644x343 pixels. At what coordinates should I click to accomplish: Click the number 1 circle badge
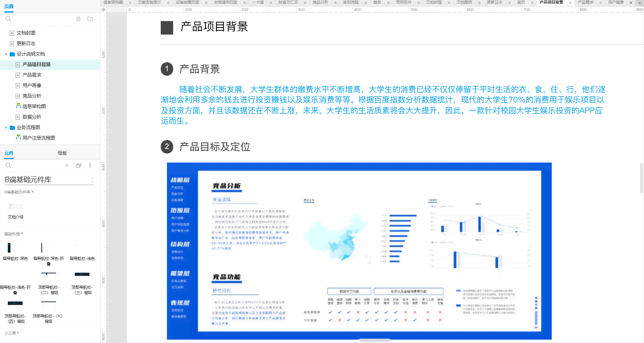(167, 69)
